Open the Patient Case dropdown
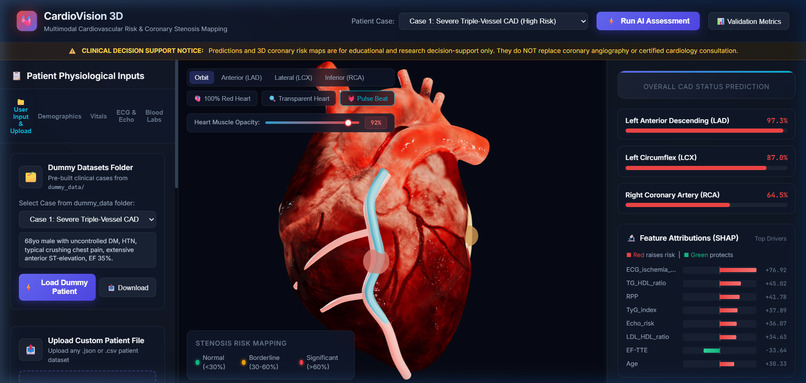806x383 pixels. pos(493,21)
